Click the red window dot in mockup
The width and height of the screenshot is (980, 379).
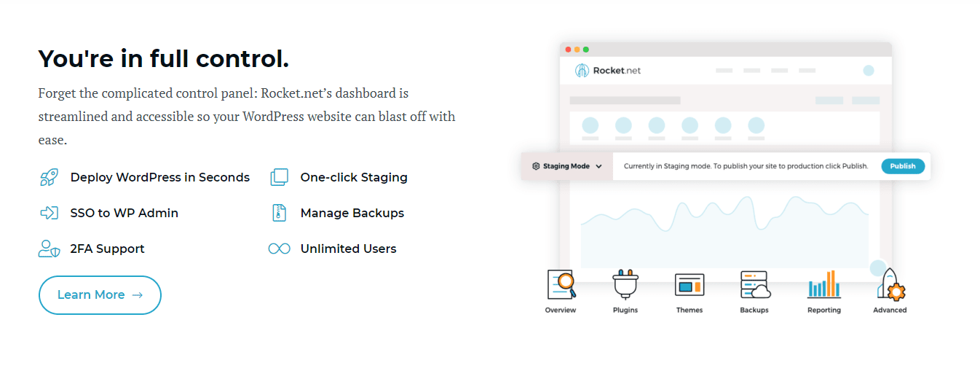pyautogui.click(x=569, y=50)
